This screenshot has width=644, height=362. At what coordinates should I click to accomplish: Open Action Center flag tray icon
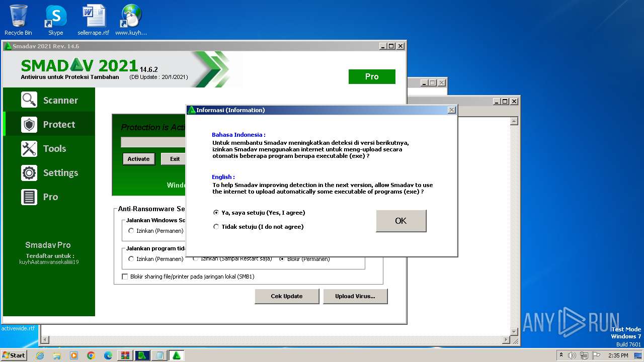596,355
